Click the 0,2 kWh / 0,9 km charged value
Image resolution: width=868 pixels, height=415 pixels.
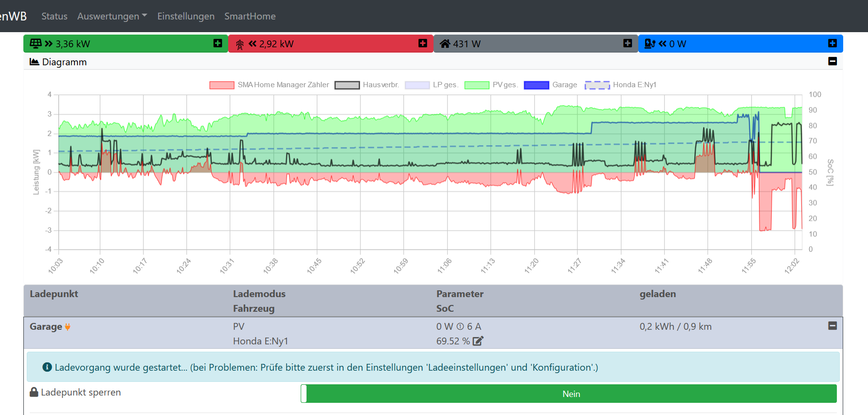[676, 326]
